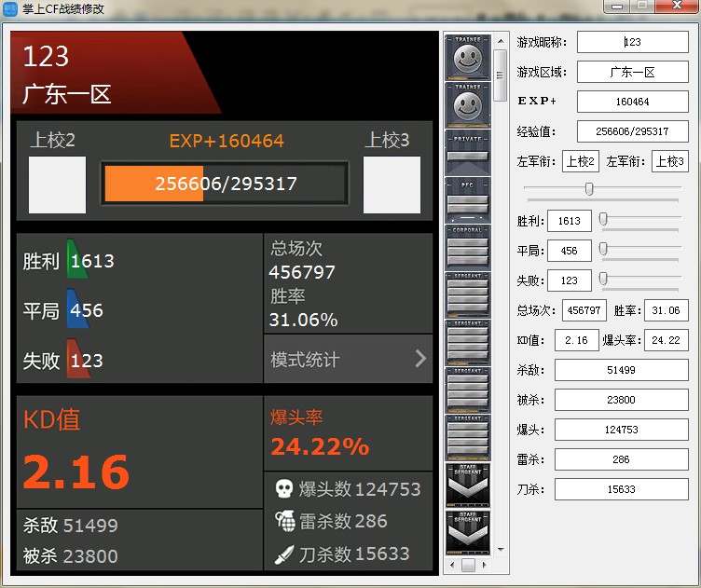
Task: Click the preview nickname text 123
Action: coord(46,56)
